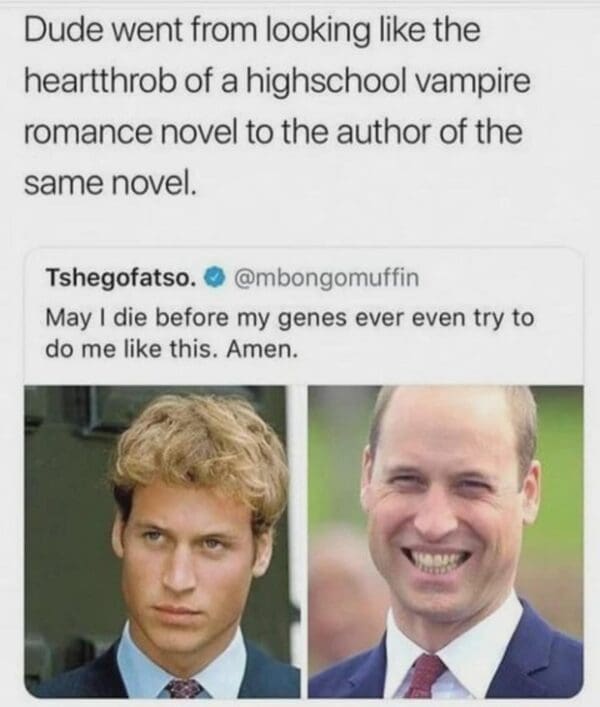Click the white gap between the photos
This screenshot has width=600, height=707.
pyautogui.click(x=304, y=542)
